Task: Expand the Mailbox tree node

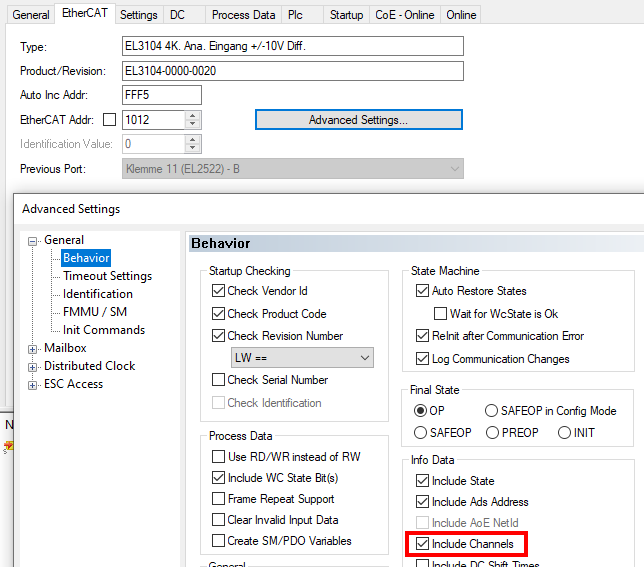Action: [x=32, y=349]
